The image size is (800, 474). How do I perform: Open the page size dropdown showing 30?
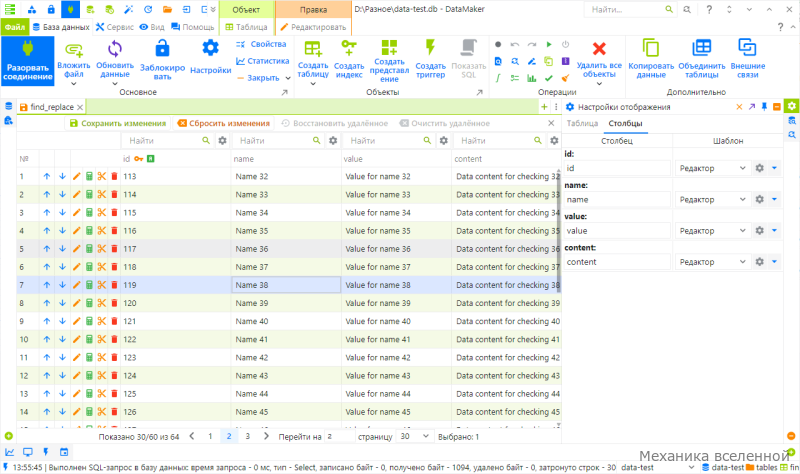(x=414, y=436)
